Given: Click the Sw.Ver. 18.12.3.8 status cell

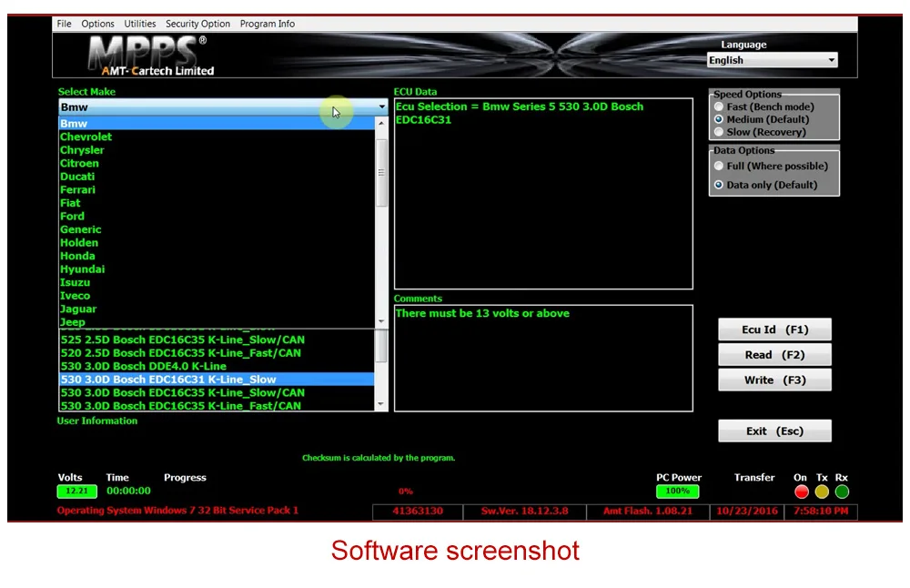Looking at the screenshot, I should click(x=525, y=512).
